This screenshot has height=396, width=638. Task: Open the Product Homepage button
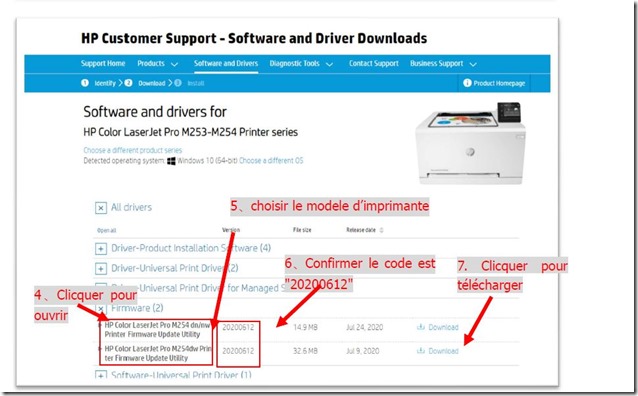point(495,83)
